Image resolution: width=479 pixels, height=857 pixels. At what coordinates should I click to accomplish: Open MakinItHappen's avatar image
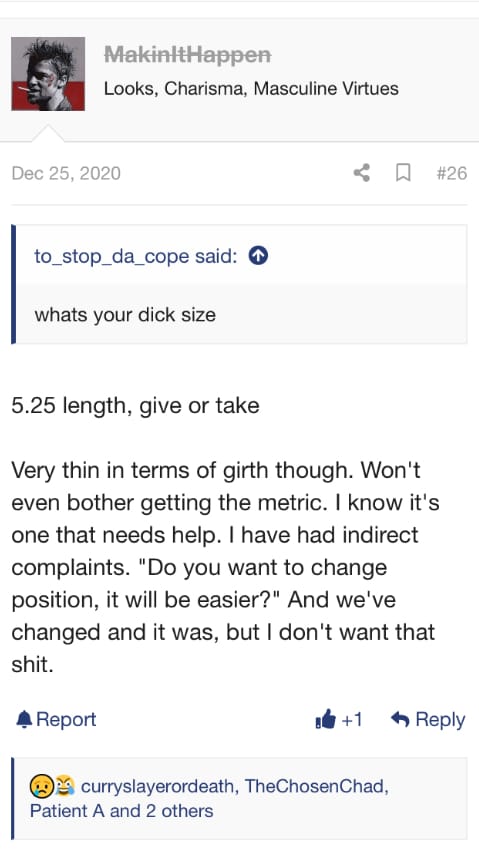(48, 74)
